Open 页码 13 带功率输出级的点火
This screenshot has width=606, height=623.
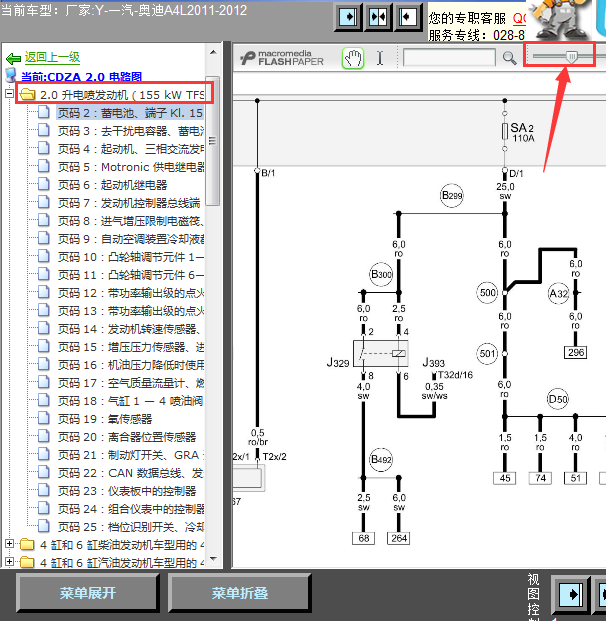tap(131, 311)
